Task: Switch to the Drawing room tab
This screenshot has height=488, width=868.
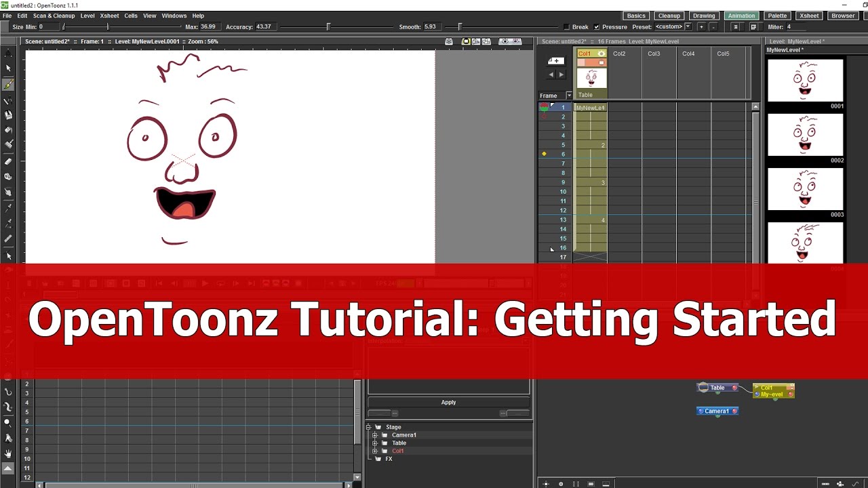Action: click(704, 16)
